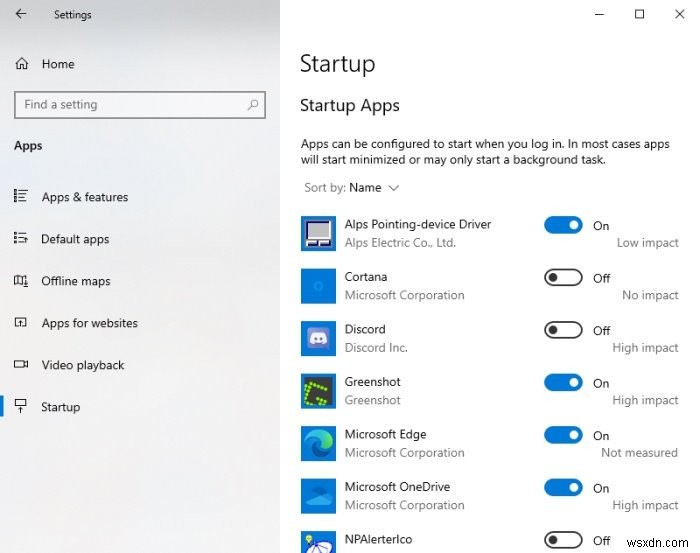
Task: Open Video playback settings page
Action: point(83,365)
